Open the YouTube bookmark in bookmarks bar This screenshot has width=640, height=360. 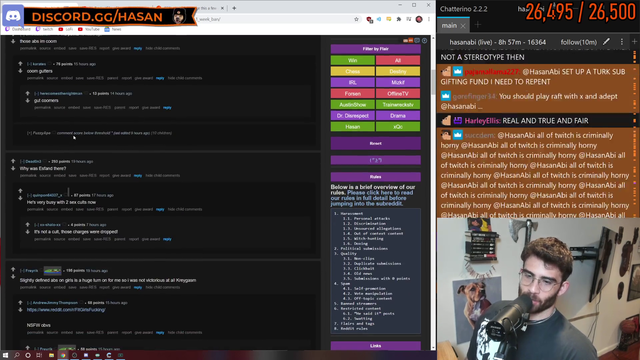coord(89,29)
